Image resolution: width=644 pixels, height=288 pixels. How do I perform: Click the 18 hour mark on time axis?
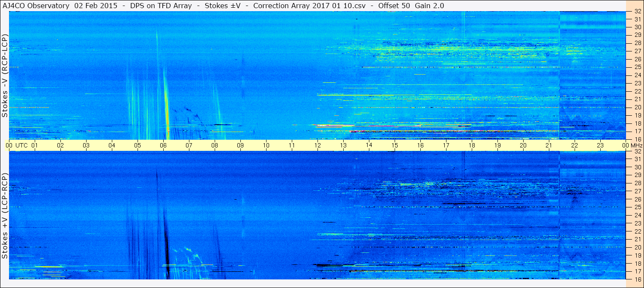pos(472,145)
